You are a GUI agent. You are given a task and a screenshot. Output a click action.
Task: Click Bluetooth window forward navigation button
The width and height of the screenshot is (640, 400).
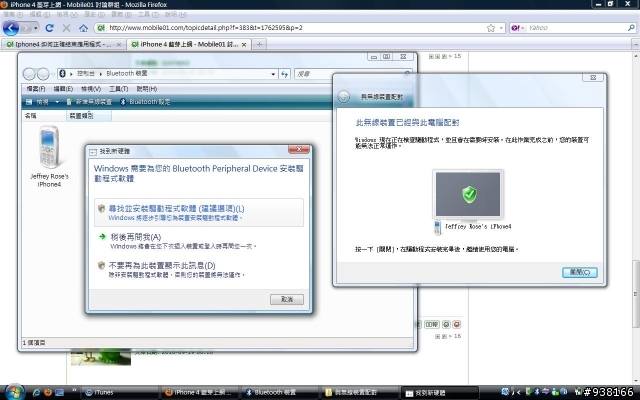point(43,74)
